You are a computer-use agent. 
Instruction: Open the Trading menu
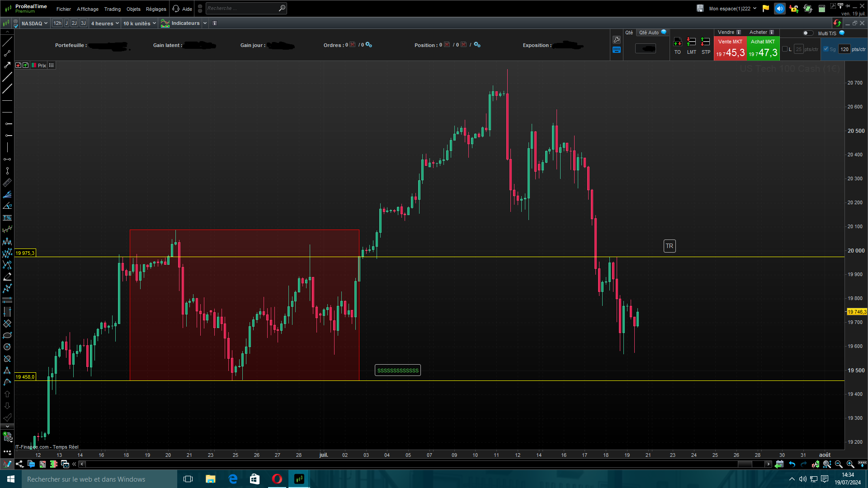tap(112, 9)
